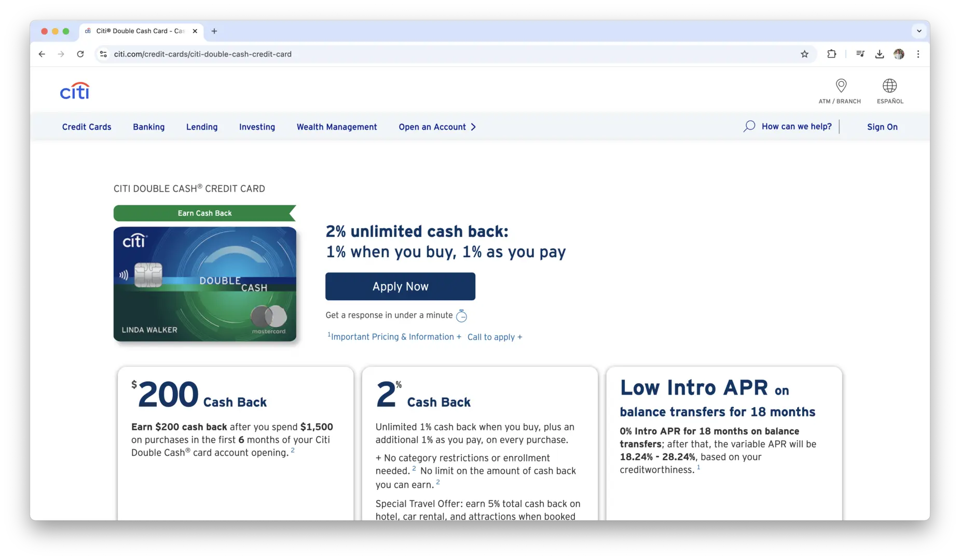Screen dimensions: 960x560
Task: Click the search magnifier icon
Action: 749,127
